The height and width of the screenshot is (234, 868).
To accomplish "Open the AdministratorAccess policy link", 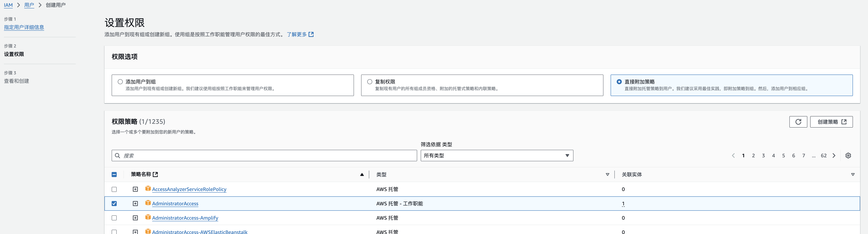I will click(x=175, y=203).
